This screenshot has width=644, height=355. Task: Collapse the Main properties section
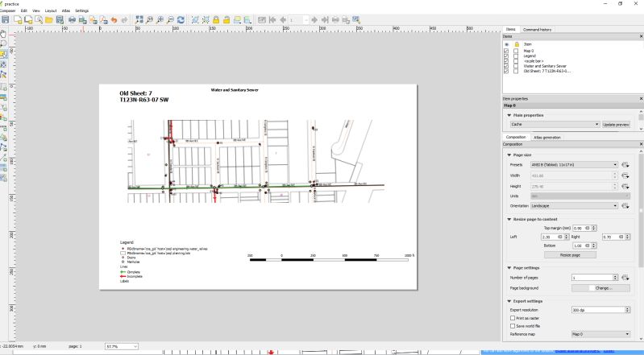(509, 115)
